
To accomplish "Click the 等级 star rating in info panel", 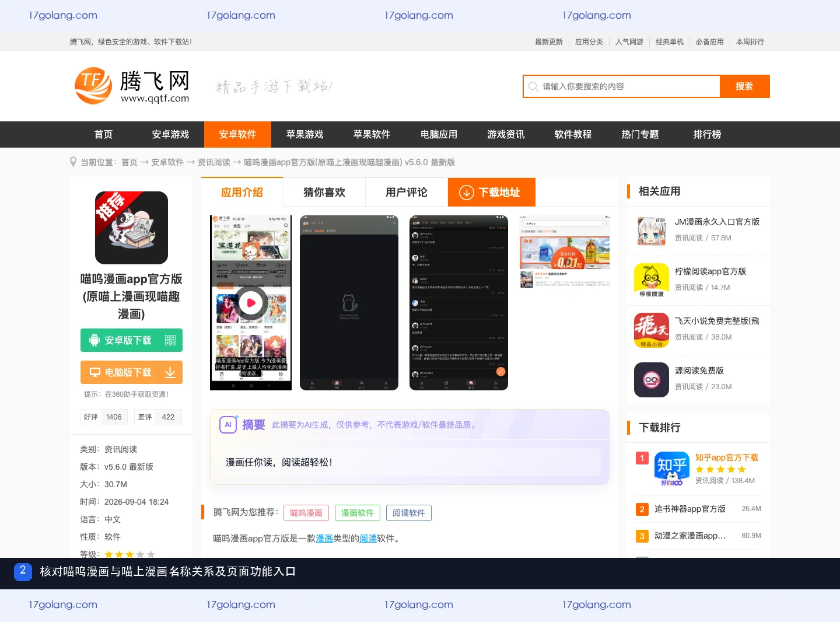I will pos(129,554).
